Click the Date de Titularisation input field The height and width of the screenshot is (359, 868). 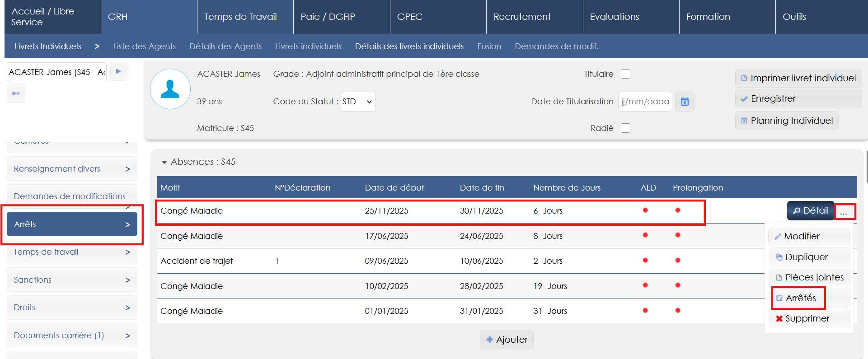645,102
